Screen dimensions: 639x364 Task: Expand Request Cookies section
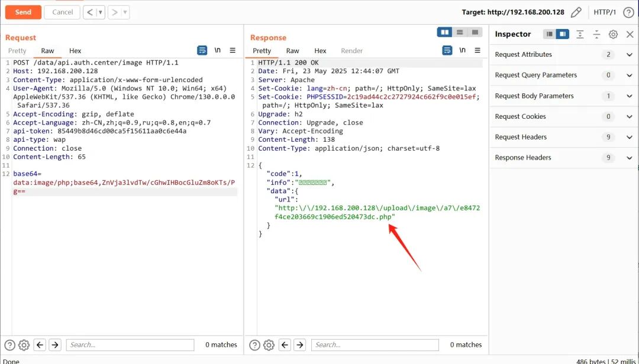564,116
